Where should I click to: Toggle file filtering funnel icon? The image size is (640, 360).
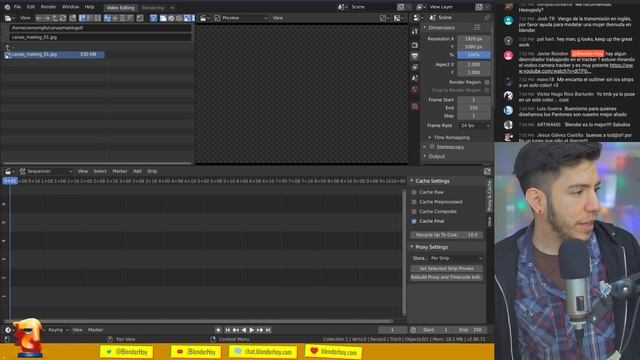pos(153,18)
